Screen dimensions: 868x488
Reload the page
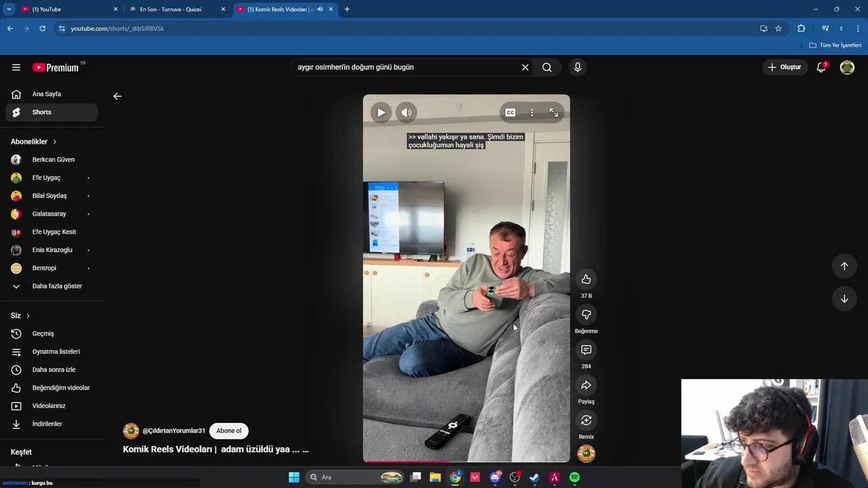pyautogui.click(x=42, y=28)
